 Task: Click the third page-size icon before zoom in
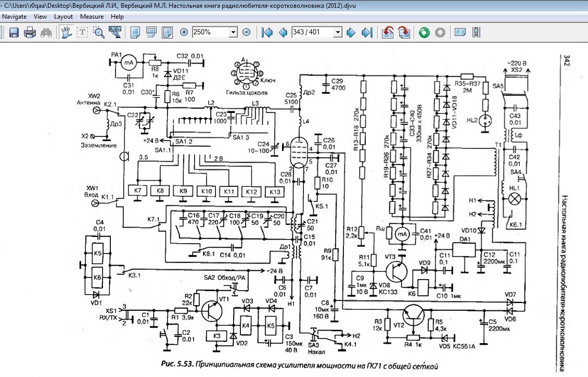(x=167, y=32)
